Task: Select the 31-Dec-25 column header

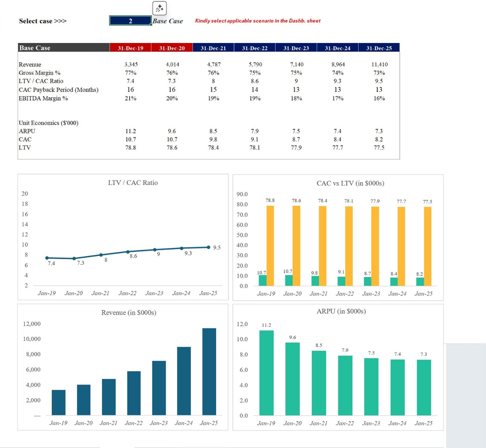Action: [x=379, y=48]
